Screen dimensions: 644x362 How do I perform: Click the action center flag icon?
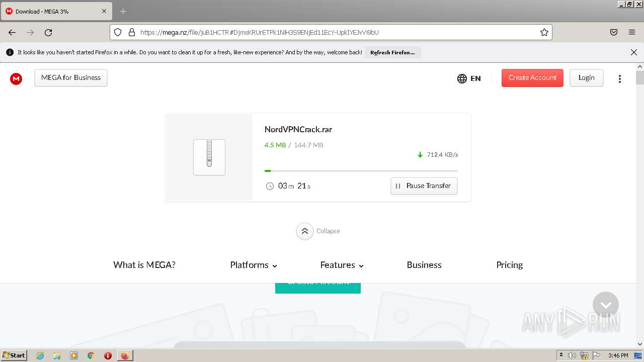coord(596,355)
